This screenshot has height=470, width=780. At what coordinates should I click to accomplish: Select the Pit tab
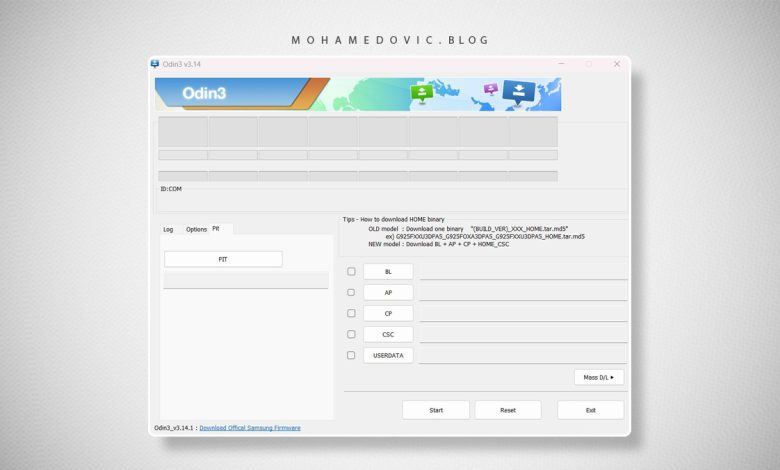216,229
